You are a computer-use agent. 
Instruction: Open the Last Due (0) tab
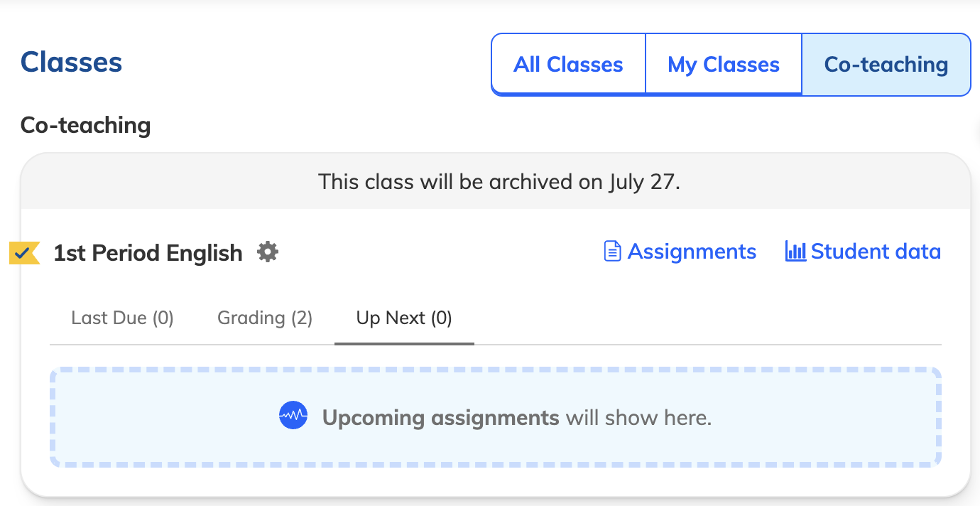(x=122, y=318)
